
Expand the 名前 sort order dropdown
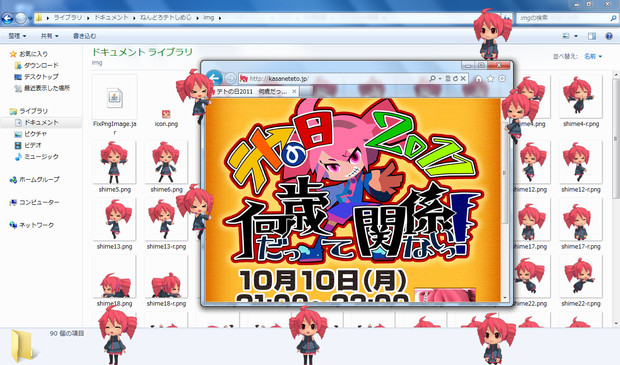click(x=593, y=57)
